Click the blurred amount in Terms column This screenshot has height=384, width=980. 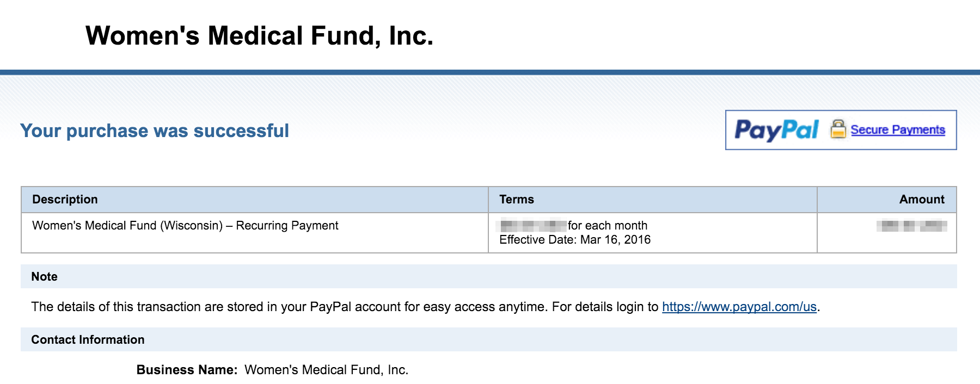[532, 225]
